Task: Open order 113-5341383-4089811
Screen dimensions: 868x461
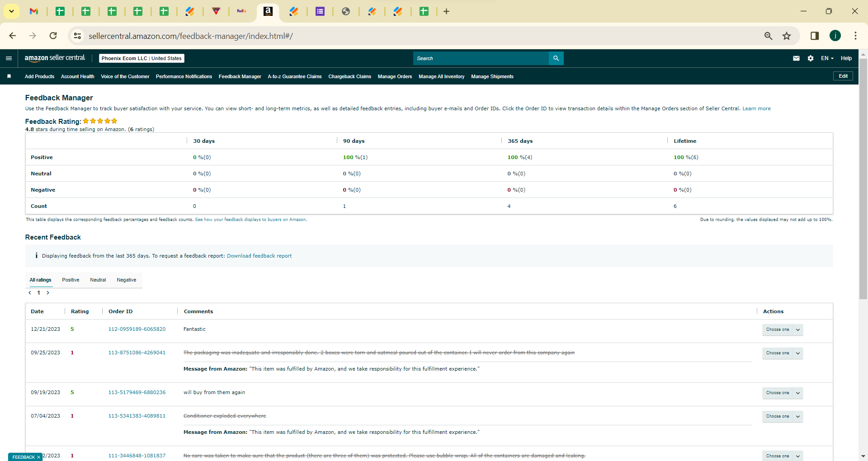Action: point(137,416)
